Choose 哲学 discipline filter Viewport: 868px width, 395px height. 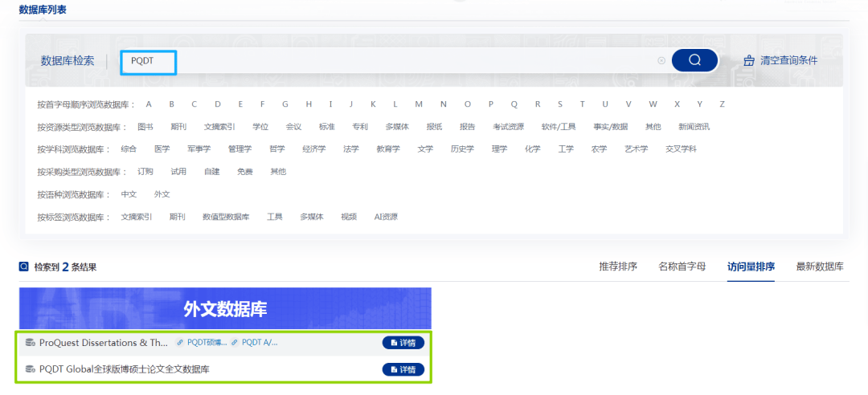pyautogui.click(x=276, y=149)
